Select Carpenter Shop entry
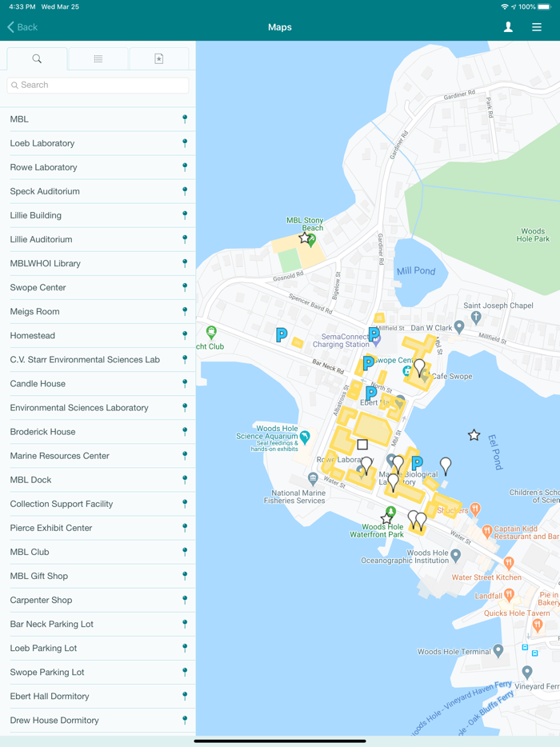Image resolution: width=560 pixels, height=747 pixels. (98, 601)
